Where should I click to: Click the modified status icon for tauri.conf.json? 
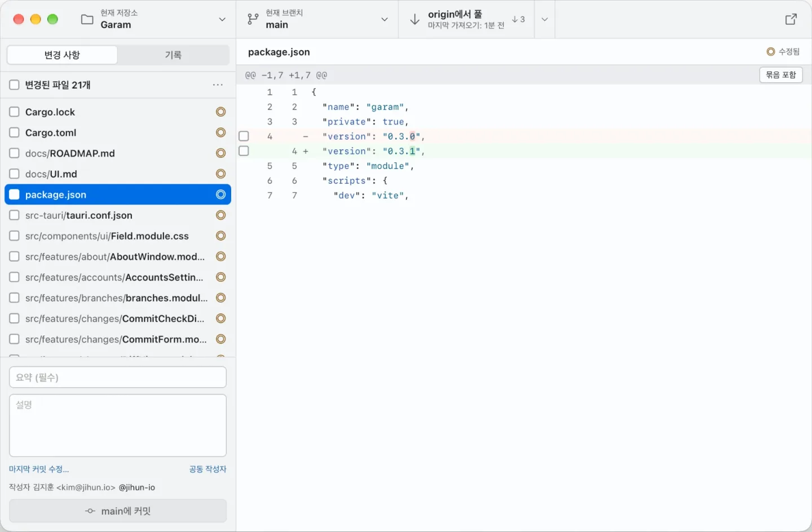pos(221,215)
